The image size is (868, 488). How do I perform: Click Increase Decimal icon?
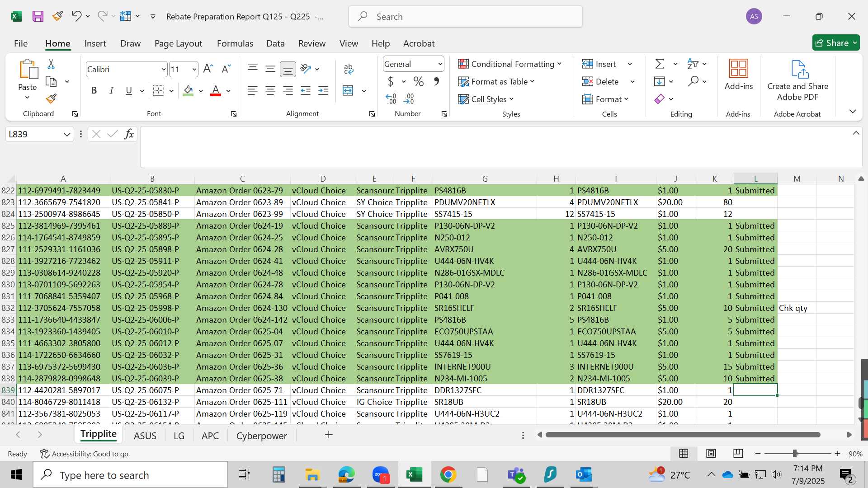pyautogui.click(x=391, y=99)
